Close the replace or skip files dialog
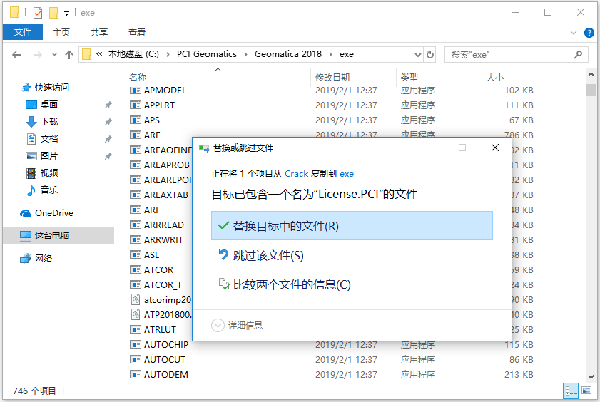 [x=496, y=148]
